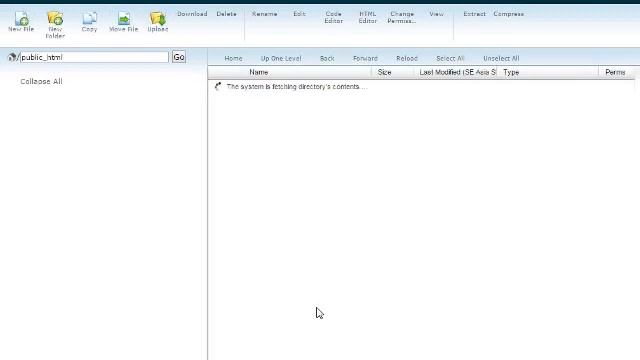640x360 pixels.
Task: Click the home icon beside path field
Action: pyautogui.click(x=12, y=57)
